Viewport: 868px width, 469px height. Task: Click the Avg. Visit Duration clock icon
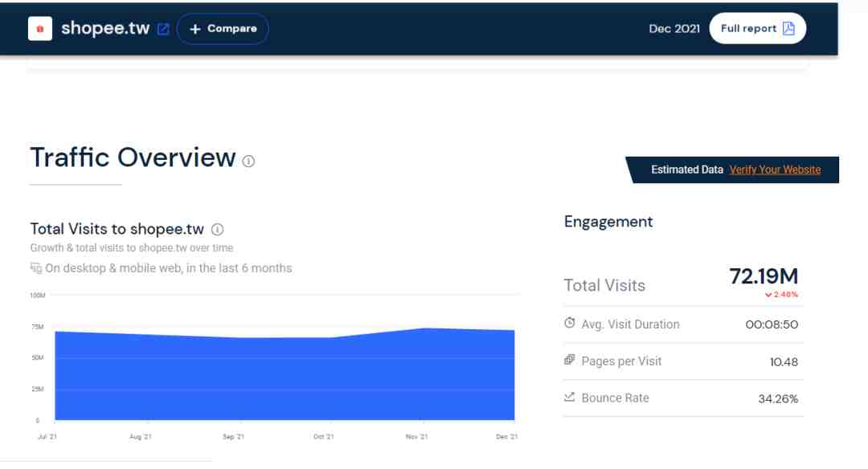[570, 324]
